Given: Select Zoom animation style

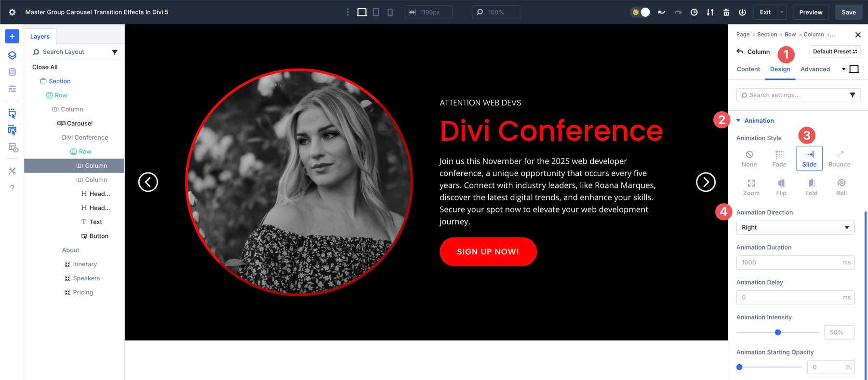Looking at the screenshot, I should click(751, 187).
